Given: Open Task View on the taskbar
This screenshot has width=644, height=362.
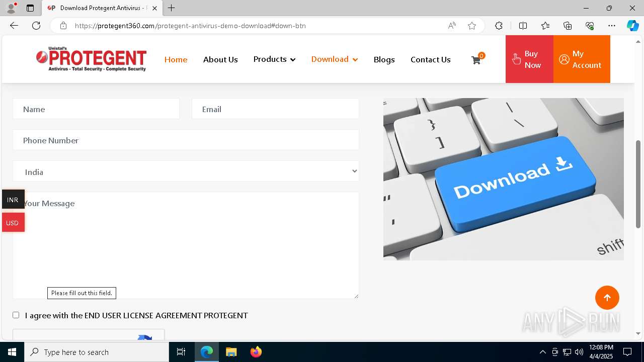Looking at the screenshot, I should pyautogui.click(x=181, y=352).
